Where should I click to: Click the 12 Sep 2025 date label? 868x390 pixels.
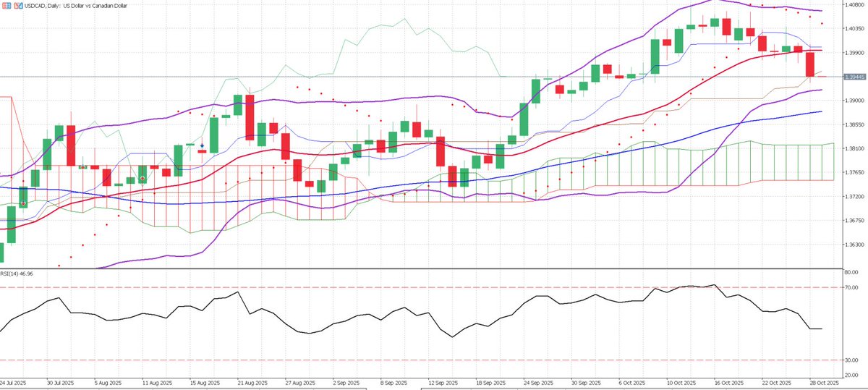coord(443,382)
